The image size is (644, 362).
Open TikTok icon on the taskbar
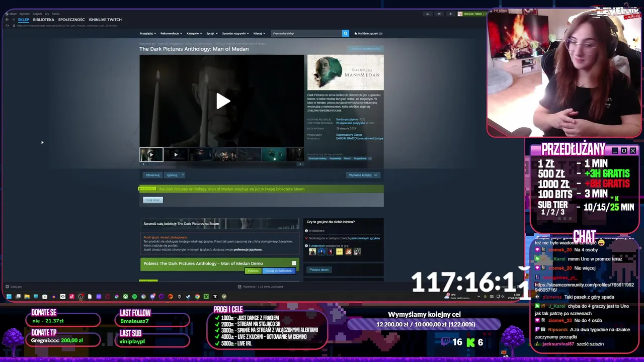pyautogui.click(x=71, y=297)
